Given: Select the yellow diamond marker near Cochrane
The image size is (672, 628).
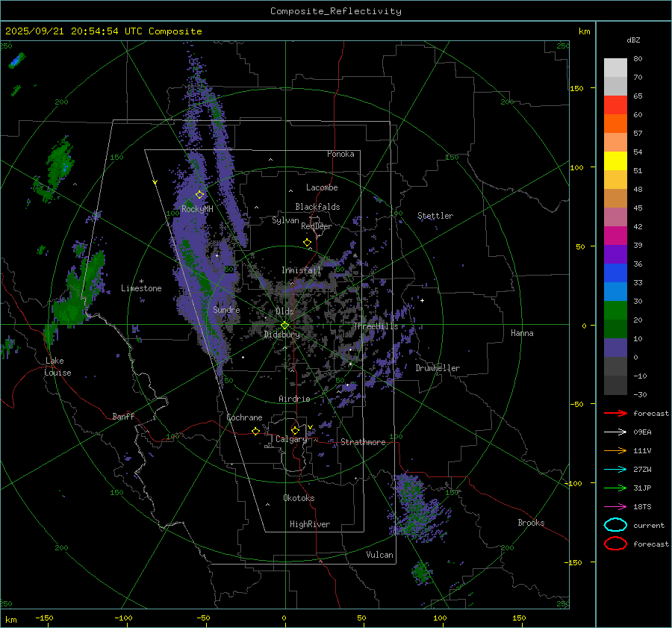Looking at the screenshot, I should pyautogui.click(x=255, y=432).
